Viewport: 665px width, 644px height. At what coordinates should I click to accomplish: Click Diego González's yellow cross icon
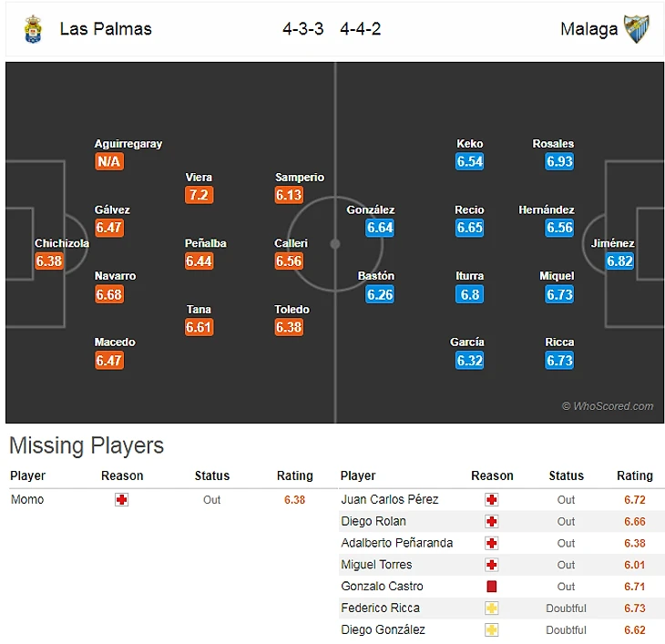click(x=492, y=630)
